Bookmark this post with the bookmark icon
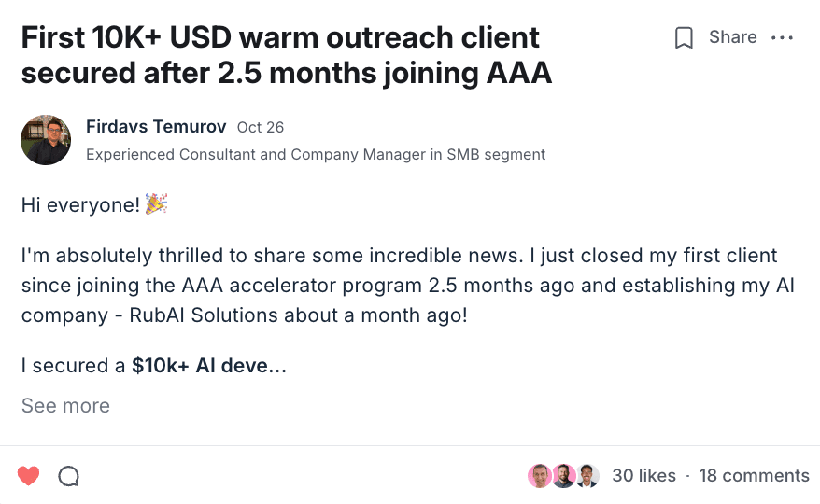The width and height of the screenshot is (820, 504). (x=684, y=38)
